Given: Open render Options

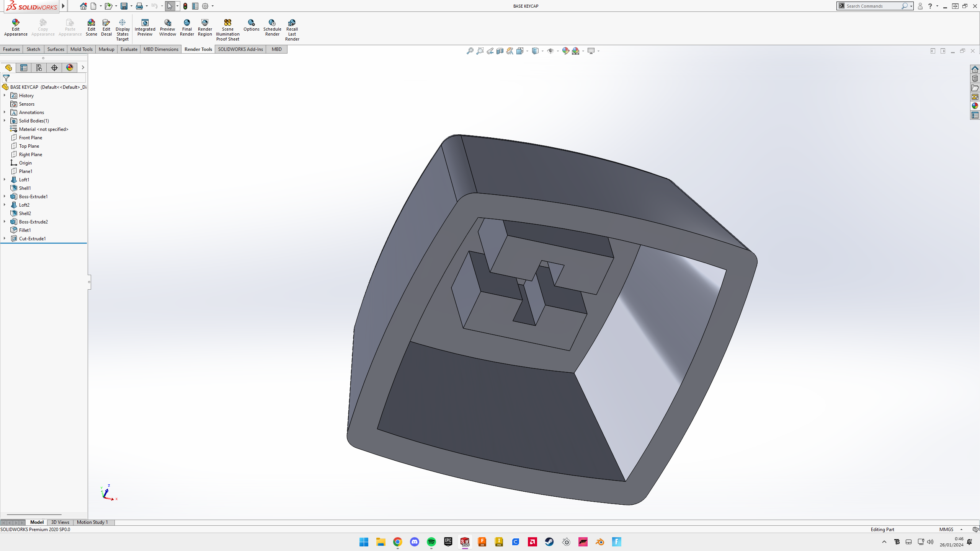Looking at the screenshot, I should [252, 25].
